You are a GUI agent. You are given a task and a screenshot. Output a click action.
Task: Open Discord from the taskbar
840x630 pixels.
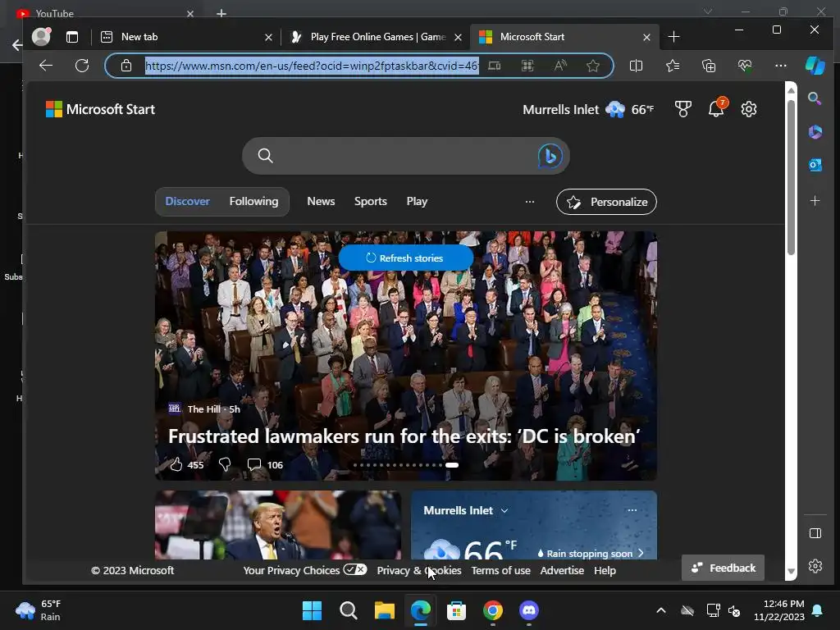529,610
